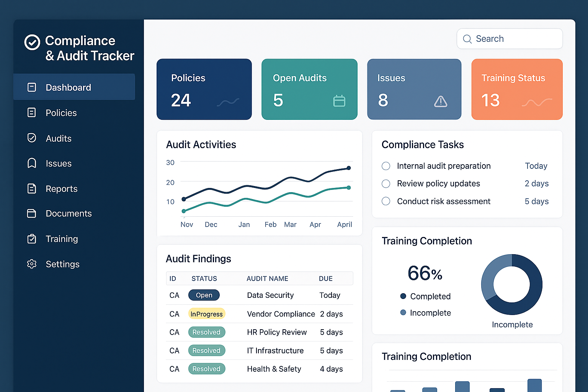The image size is (588, 392).
Task: Click the InProgress badge for Vendor Compliance
Action: pos(207,314)
